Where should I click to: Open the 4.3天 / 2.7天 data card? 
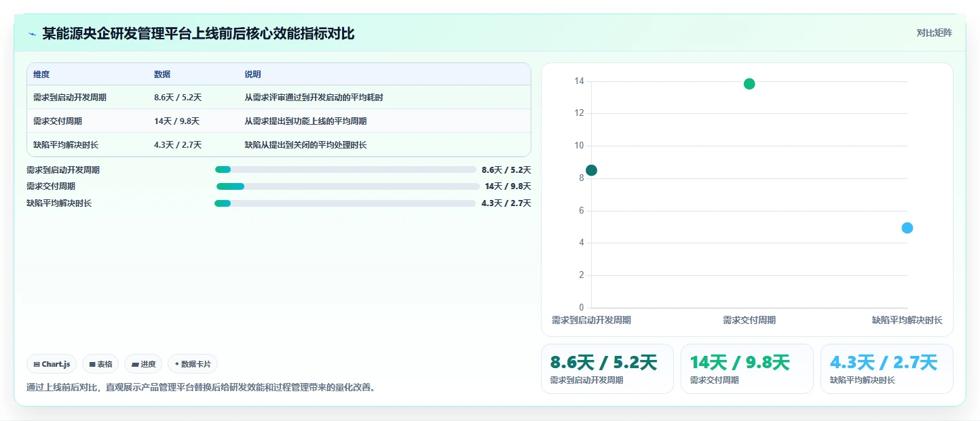(887, 369)
